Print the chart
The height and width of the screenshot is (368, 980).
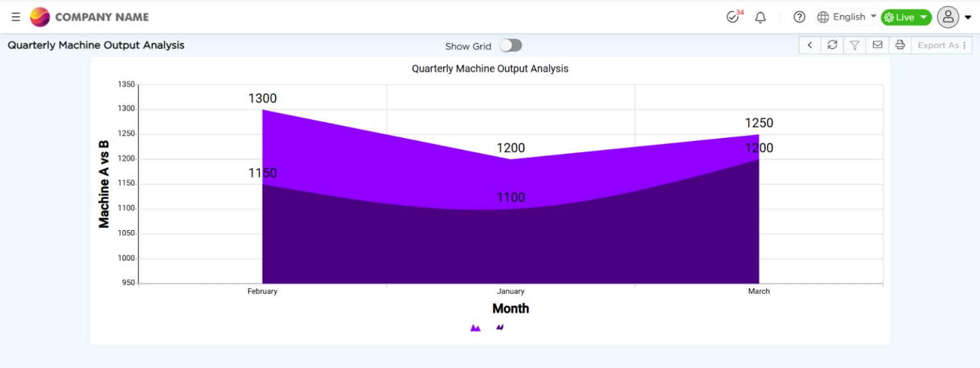(x=900, y=45)
